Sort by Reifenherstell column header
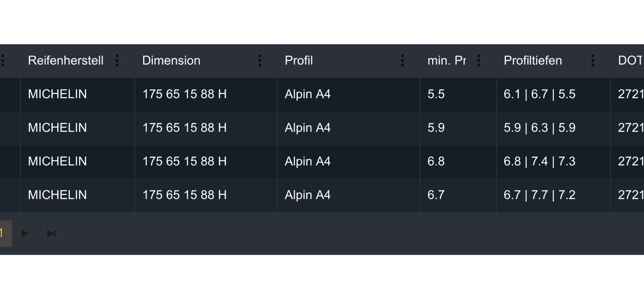The image size is (644, 297). pyautogui.click(x=66, y=60)
